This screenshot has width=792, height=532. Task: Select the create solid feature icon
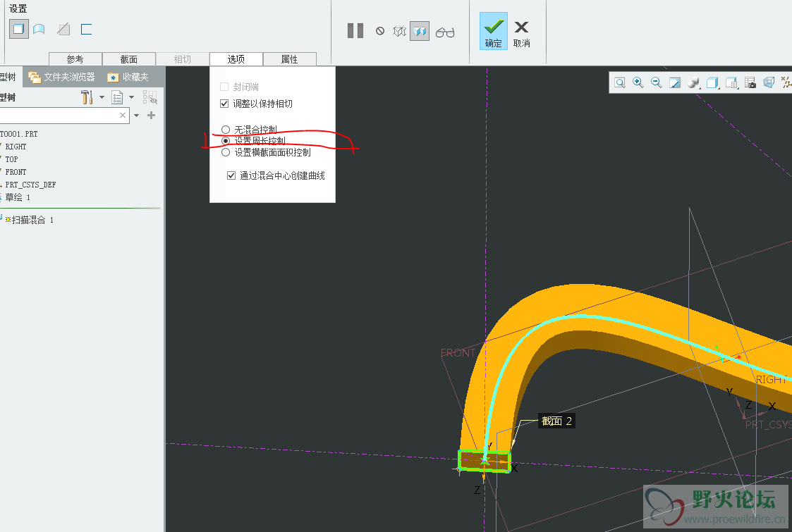[x=18, y=30]
